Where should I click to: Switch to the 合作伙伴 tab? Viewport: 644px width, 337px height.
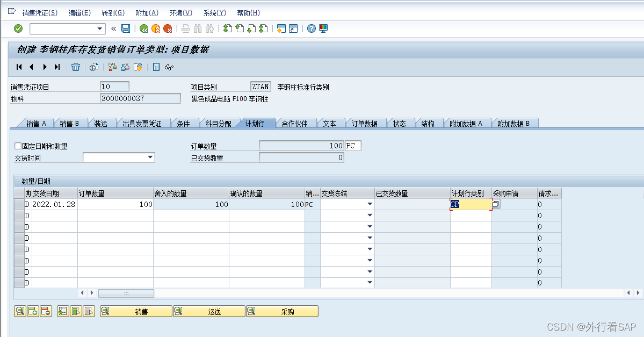tap(294, 123)
